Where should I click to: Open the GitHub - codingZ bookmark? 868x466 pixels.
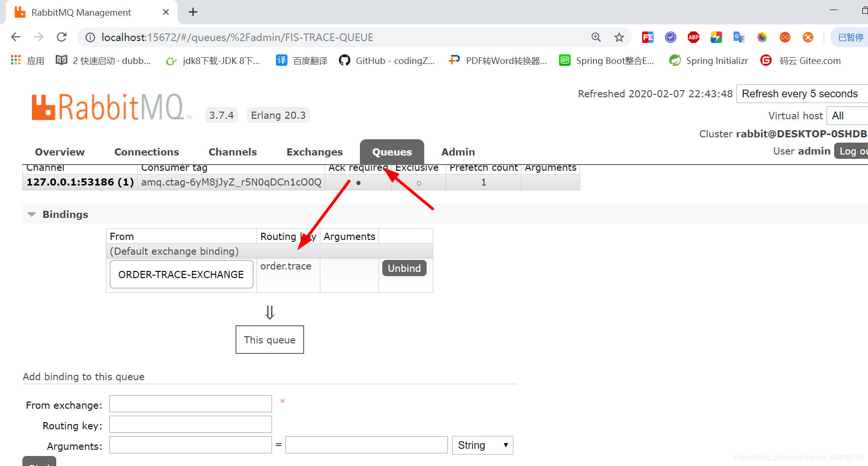pos(387,61)
